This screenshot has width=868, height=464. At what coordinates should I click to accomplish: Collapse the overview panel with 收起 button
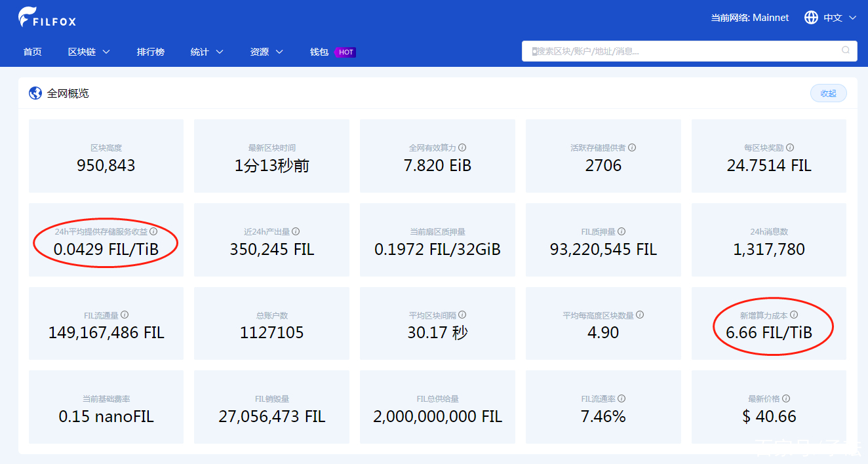click(828, 92)
